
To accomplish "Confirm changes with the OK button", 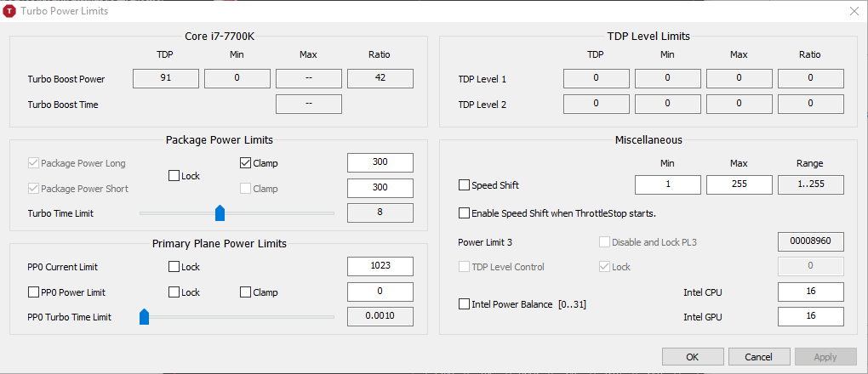I will (x=693, y=357).
